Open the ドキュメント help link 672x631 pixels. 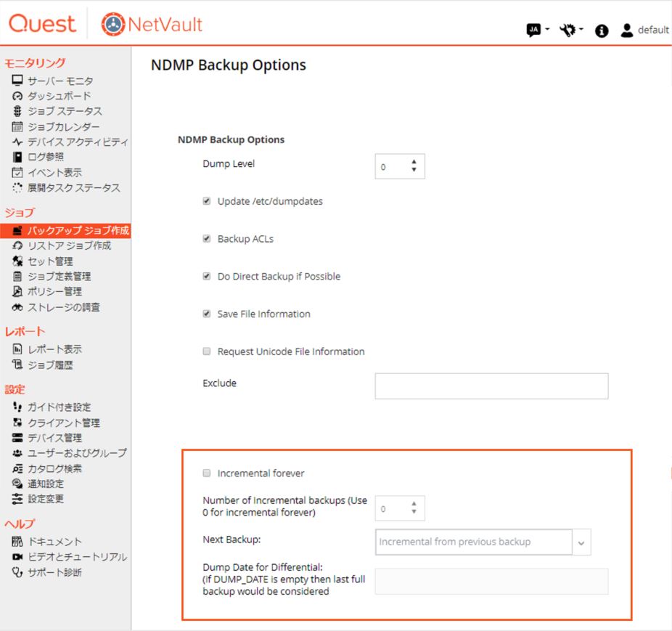(x=54, y=542)
